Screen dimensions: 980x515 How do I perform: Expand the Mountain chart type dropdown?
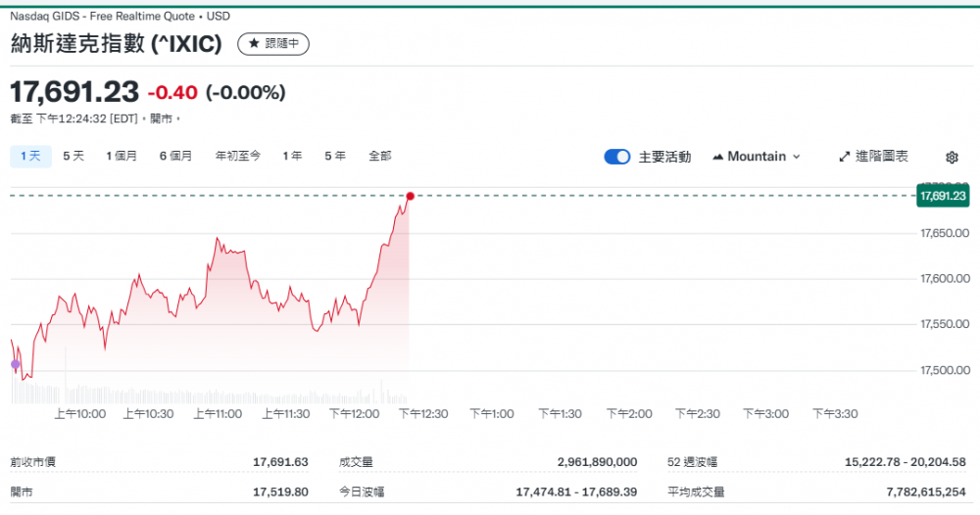(757, 157)
